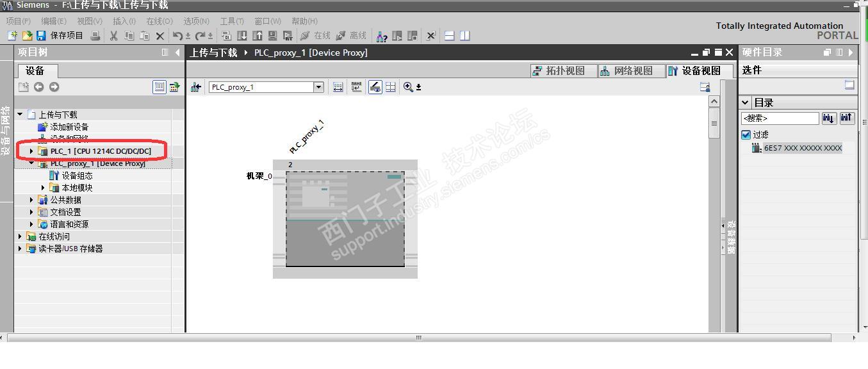Open the 视图(V) menu
868x369 pixels.
(x=90, y=21)
